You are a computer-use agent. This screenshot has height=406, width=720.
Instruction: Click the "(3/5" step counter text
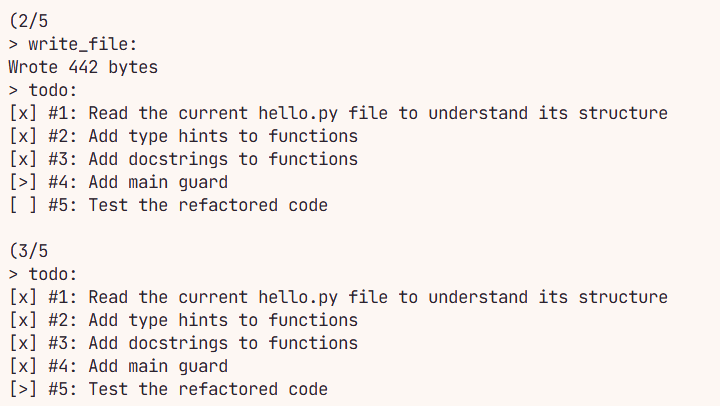click(27, 251)
